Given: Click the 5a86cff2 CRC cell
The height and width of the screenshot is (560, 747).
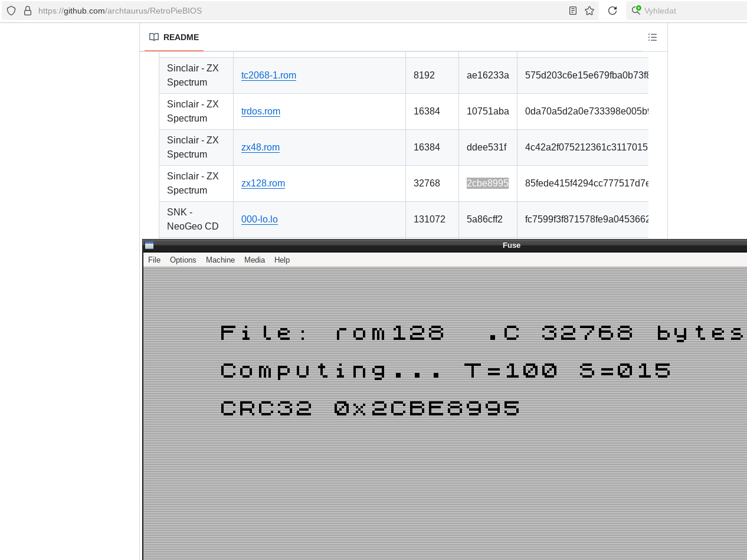Looking at the screenshot, I should point(487,219).
